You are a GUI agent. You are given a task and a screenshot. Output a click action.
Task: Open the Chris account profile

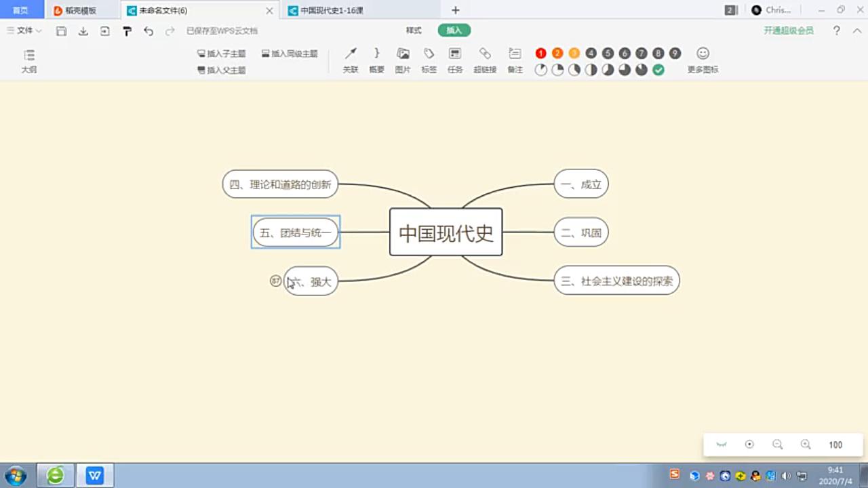coord(772,10)
